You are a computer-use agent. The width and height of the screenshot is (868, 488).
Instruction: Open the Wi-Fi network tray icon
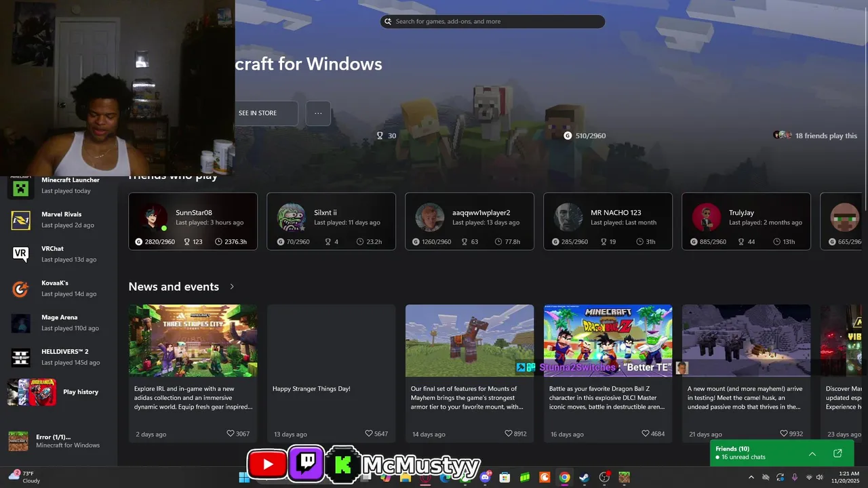[809, 477]
